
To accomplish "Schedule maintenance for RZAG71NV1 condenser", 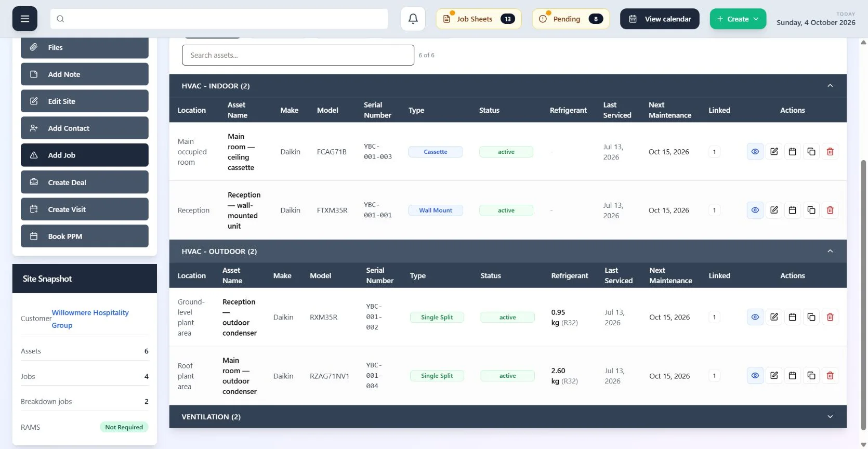I will [793, 376].
